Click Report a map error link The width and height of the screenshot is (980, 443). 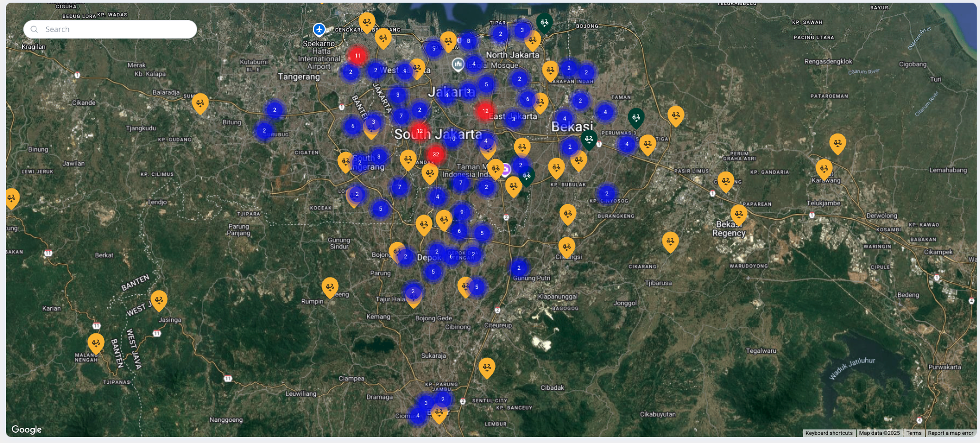950,433
